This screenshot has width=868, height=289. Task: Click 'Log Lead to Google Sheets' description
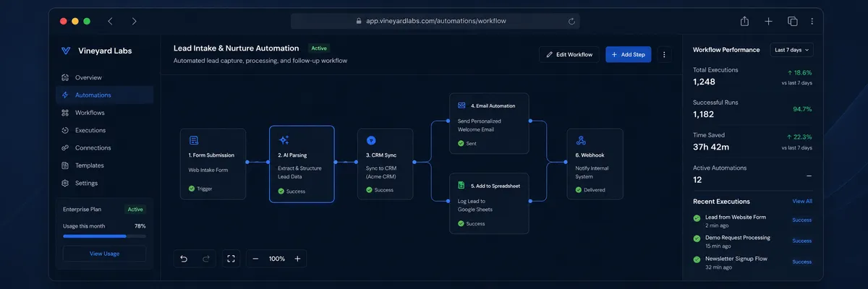coord(475,204)
